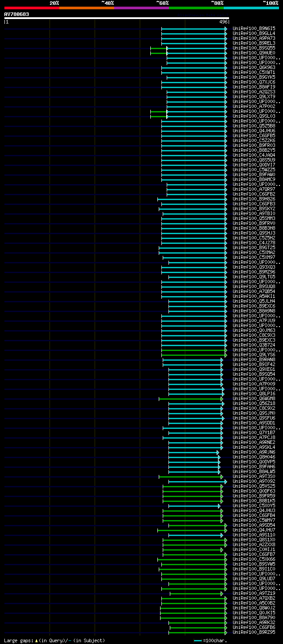
Task: Click the purple ~60% identity legend segment
Action: pos(141,8)
